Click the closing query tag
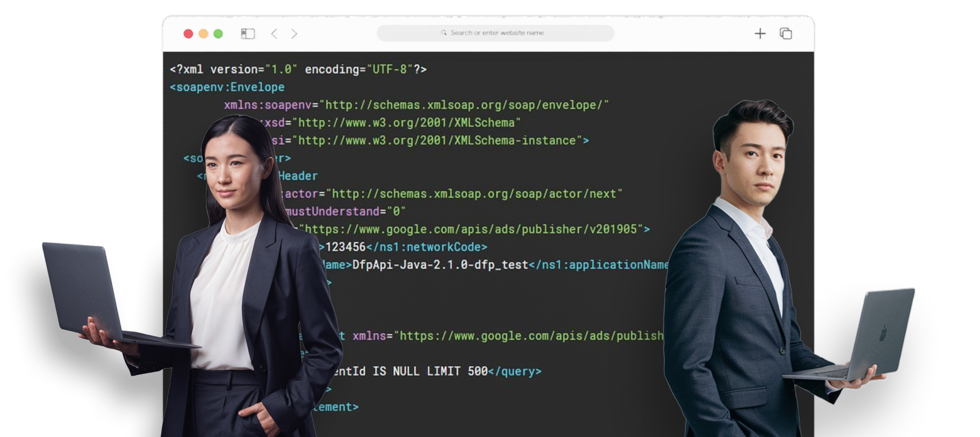Screen dimensions: 980x437 pos(515,371)
